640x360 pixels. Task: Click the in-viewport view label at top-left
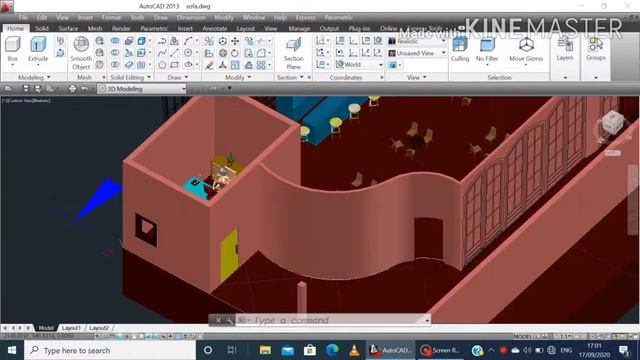pos(27,100)
